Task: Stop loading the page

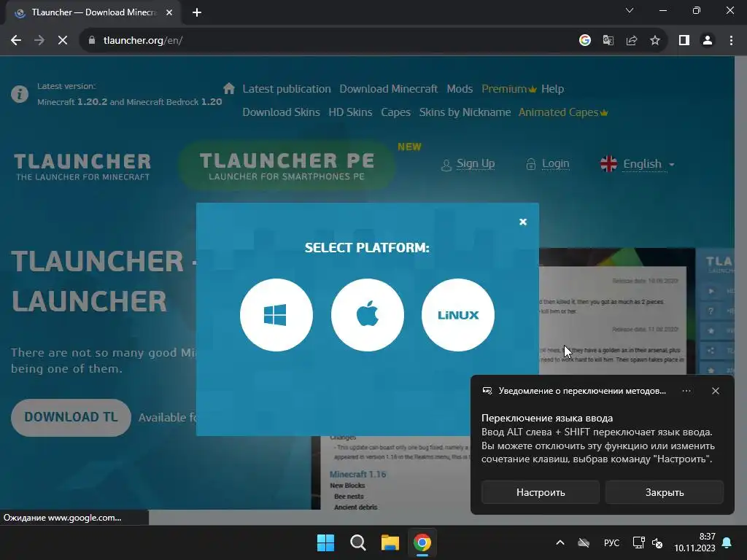Action: click(x=63, y=41)
